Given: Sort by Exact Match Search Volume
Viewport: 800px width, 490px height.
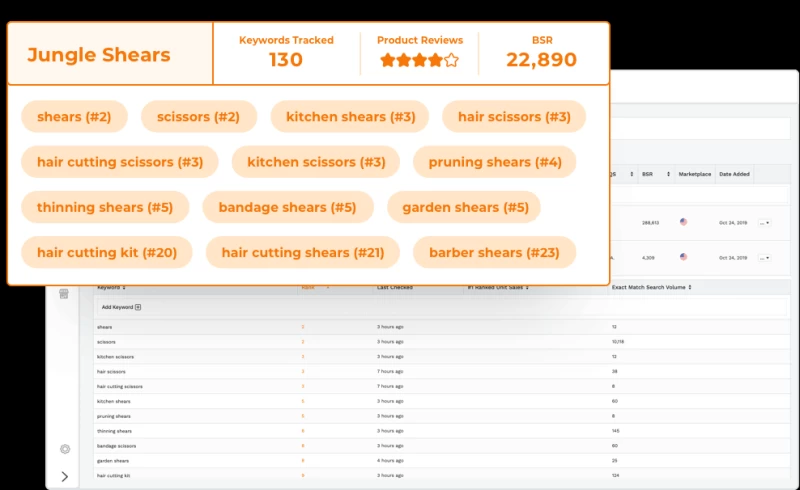Looking at the screenshot, I should point(651,287).
